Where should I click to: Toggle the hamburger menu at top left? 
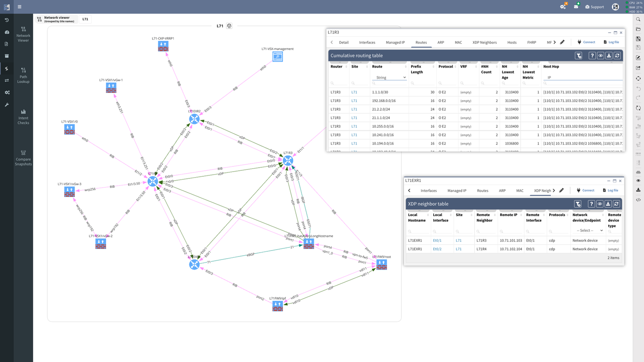(19, 6)
